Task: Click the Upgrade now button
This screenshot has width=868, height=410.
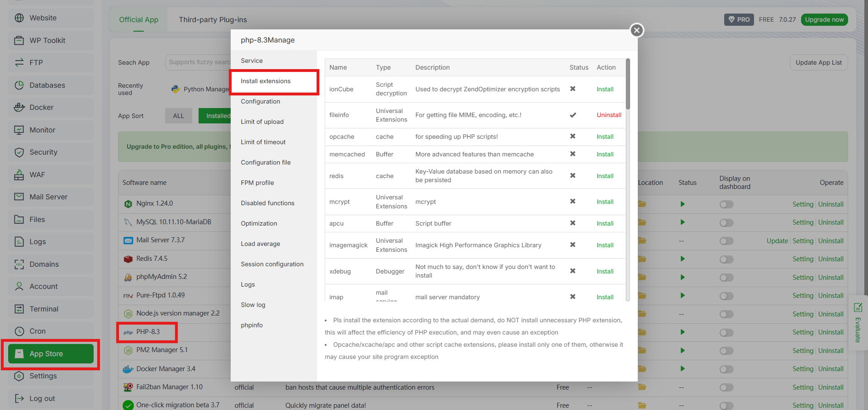Action: 824,19
